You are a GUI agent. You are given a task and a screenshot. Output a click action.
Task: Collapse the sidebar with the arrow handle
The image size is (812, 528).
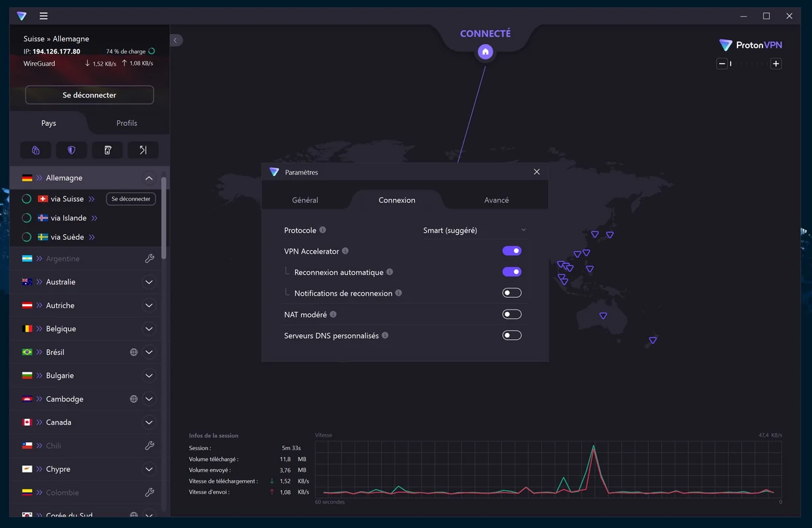(176, 40)
